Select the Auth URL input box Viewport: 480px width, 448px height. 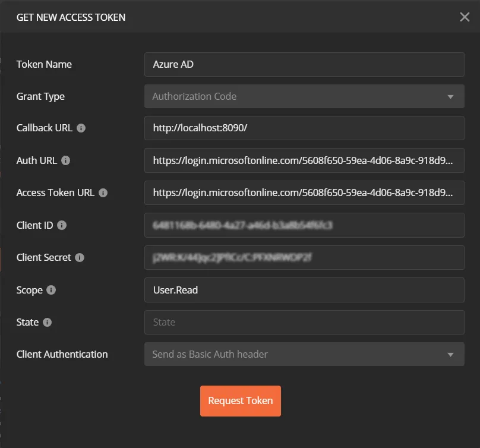304,160
